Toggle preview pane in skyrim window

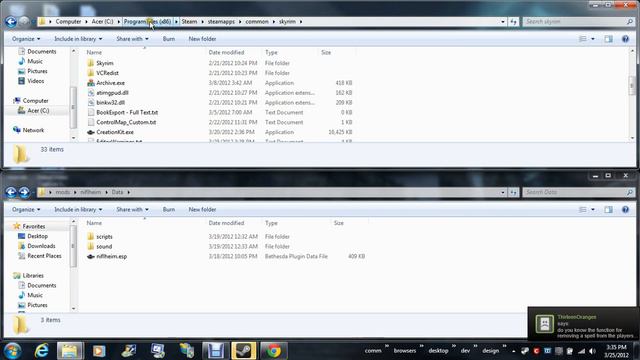pyautogui.click(x=608, y=39)
